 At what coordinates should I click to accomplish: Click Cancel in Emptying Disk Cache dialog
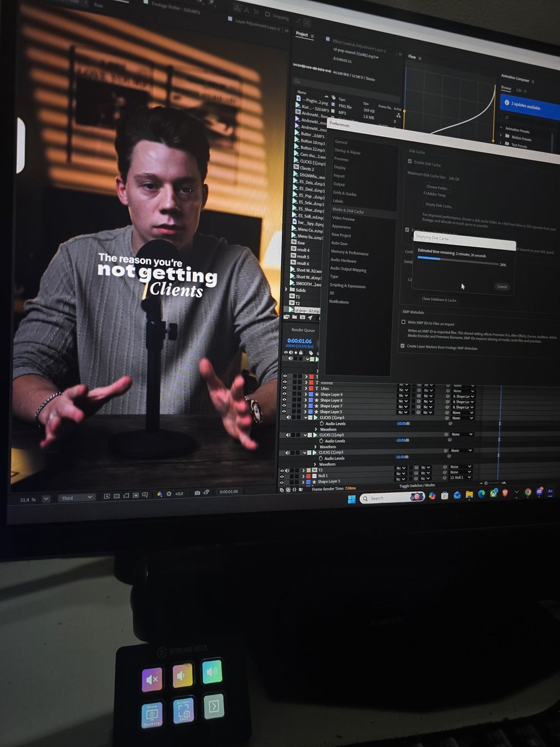coord(502,286)
